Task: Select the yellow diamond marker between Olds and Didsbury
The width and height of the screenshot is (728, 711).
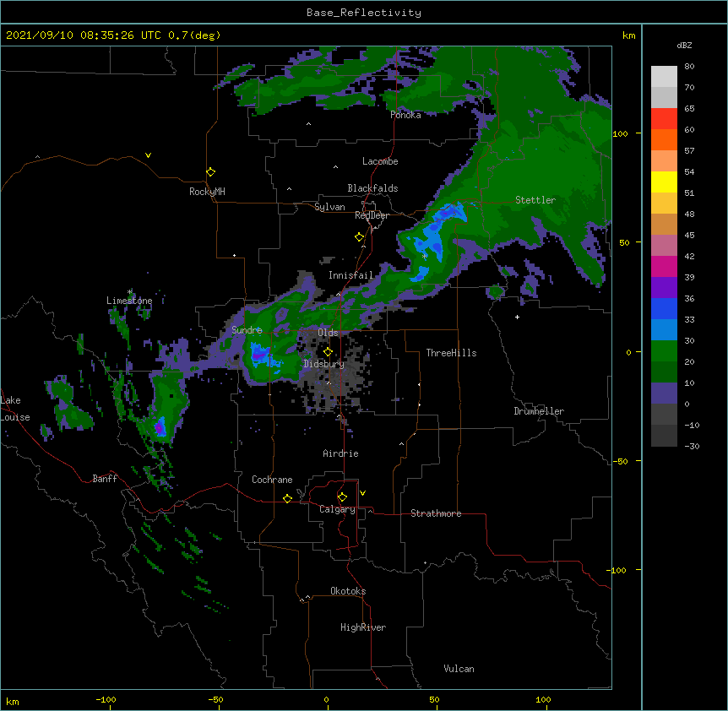Action: pyautogui.click(x=328, y=351)
